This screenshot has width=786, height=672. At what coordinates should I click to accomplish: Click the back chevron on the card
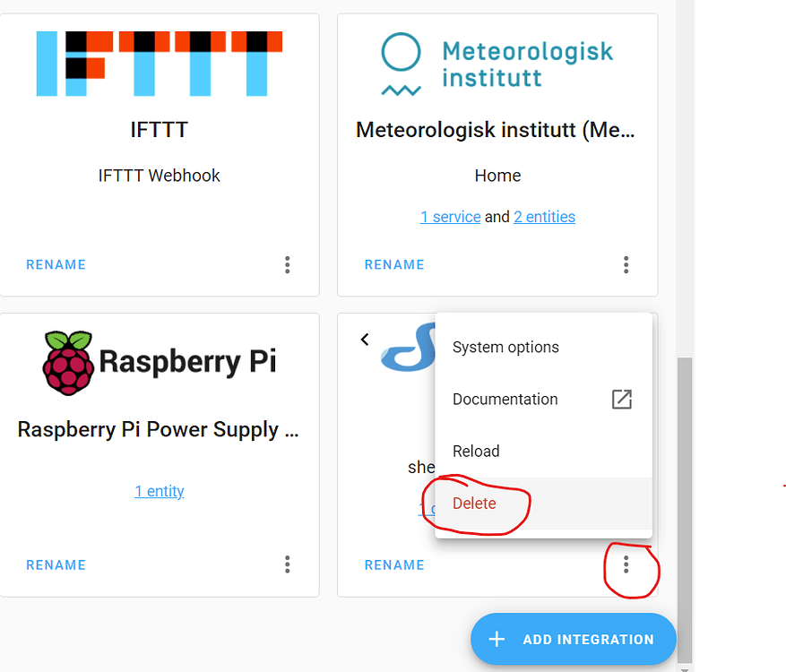click(365, 340)
